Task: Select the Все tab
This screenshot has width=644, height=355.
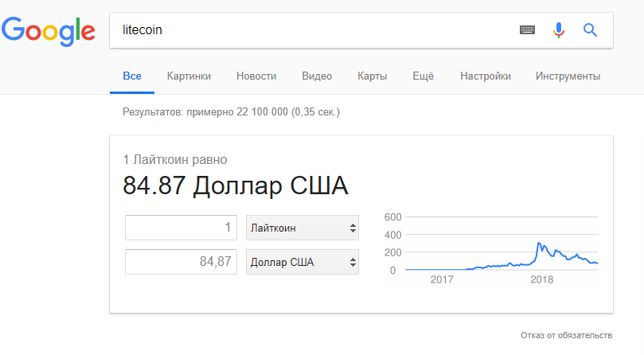Action: [132, 76]
